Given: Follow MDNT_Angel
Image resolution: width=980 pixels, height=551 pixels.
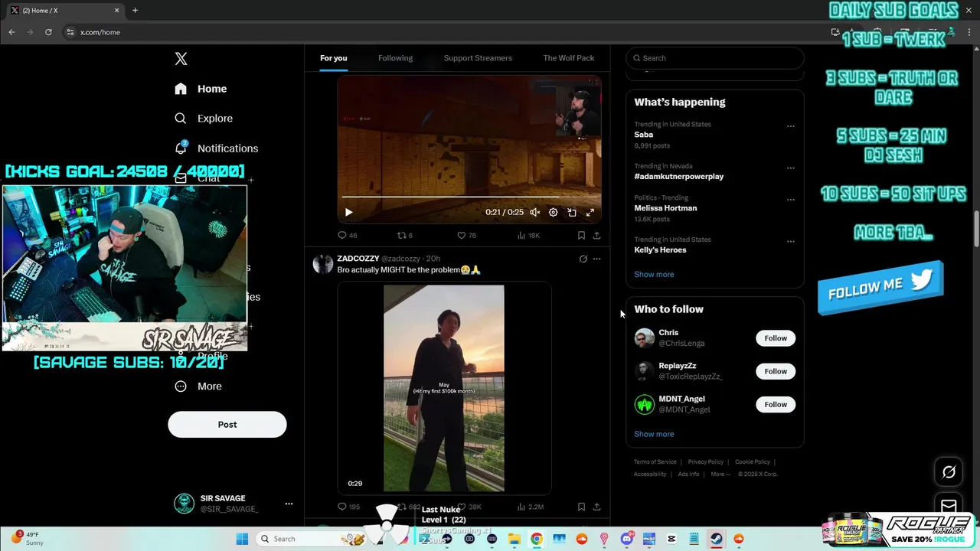Looking at the screenshot, I should pyautogui.click(x=776, y=404).
